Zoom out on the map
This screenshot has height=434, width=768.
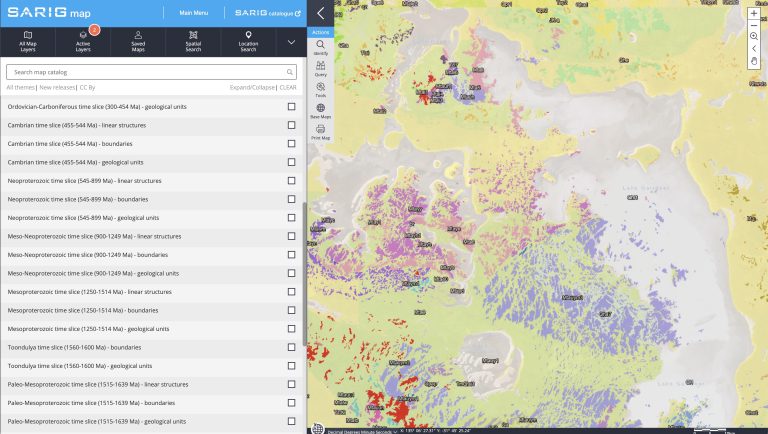coord(754,27)
